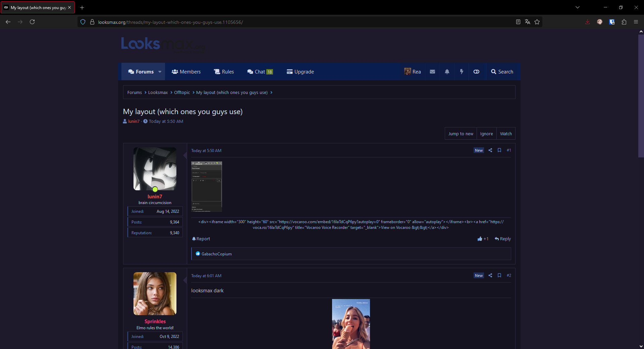Watch this thread
Image resolution: width=644 pixels, height=349 pixels.
coord(506,134)
